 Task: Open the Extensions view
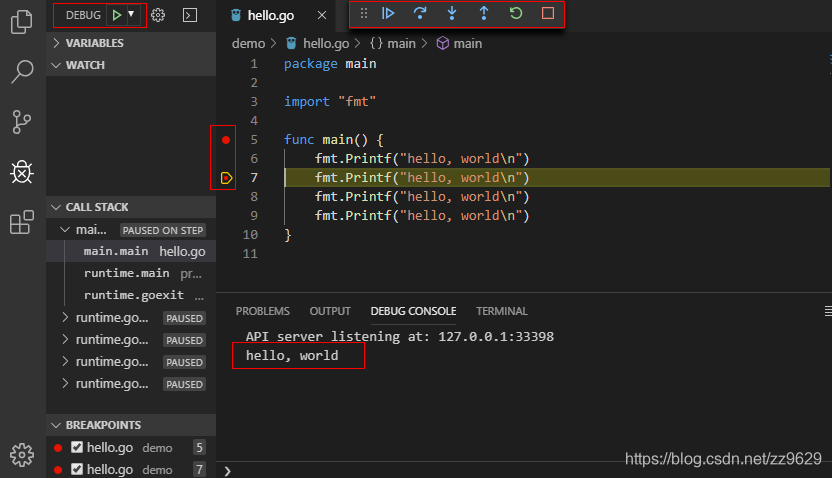(22, 222)
